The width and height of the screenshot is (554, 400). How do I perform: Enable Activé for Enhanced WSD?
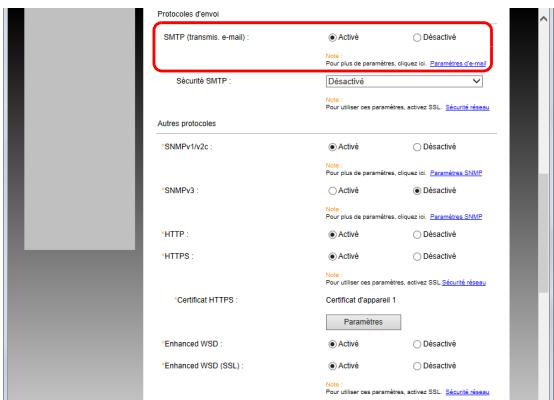332,344
